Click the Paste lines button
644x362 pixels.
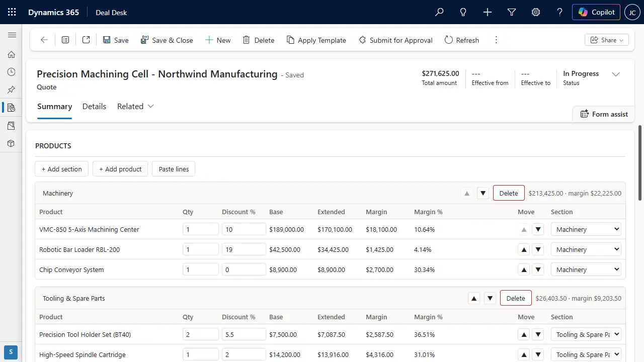[174, 169]
